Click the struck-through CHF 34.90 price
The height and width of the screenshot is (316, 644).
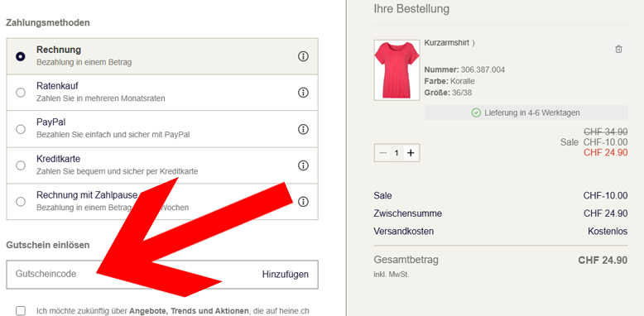tap(606, 132)
